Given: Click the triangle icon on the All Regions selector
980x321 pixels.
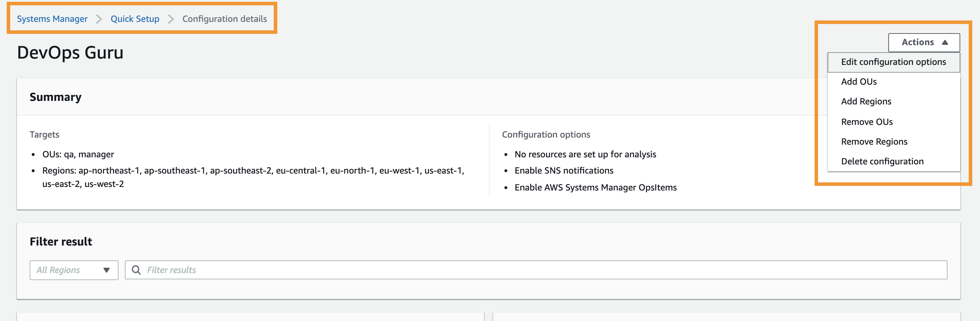Looking at the screenshot, I should (107, 270).
